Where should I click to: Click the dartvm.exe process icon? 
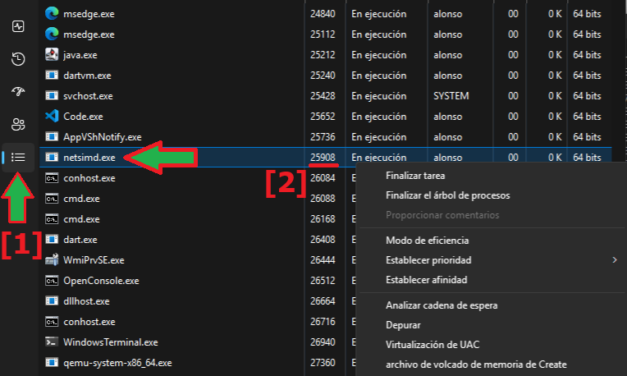click(52, 75)
